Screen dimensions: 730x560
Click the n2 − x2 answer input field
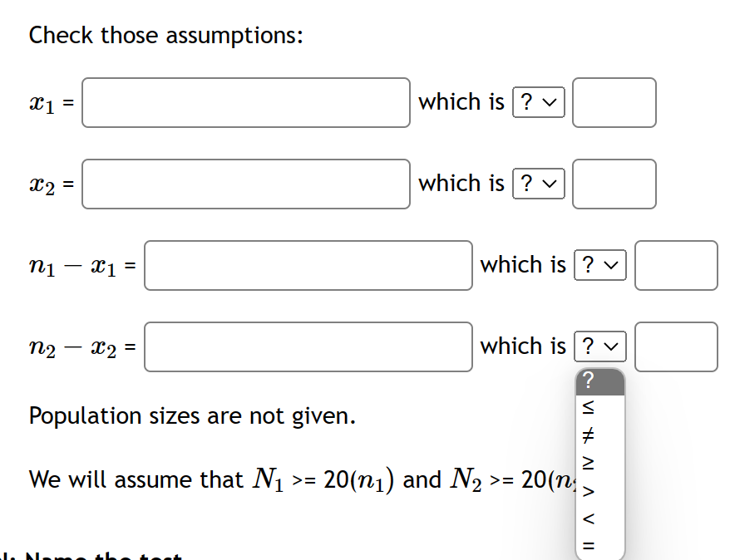point(308,347)
